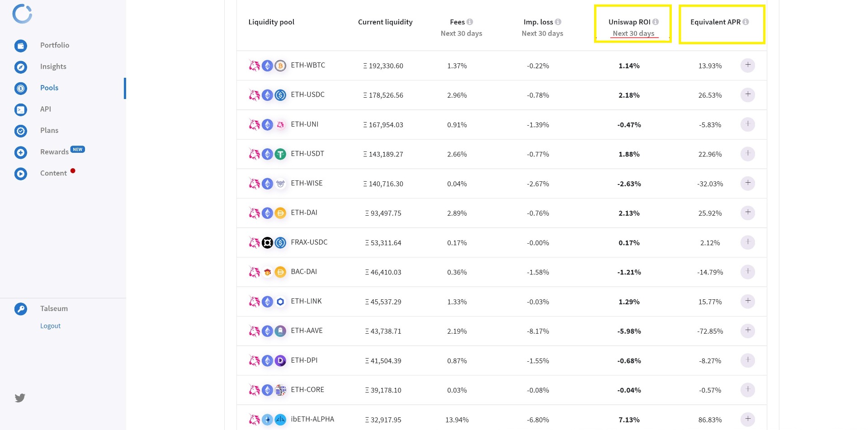Expand the ETH-WISE pool row
Viewport: 868px width, 430px height.
(x=748, y=183)
